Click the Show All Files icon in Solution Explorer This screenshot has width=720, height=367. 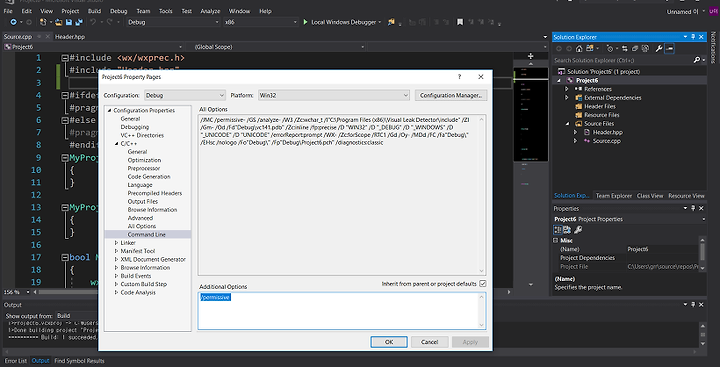[645, 49]
